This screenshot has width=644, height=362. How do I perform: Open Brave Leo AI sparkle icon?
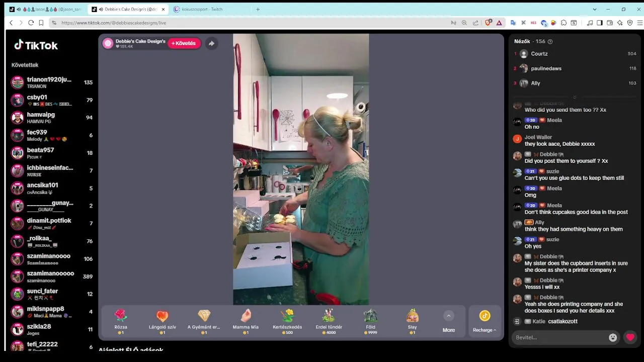point(620,23)
